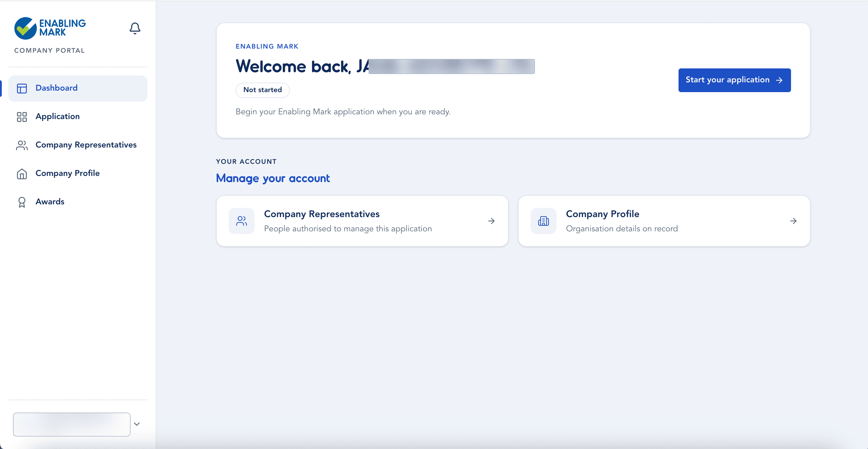Click 'People authorised to manage this application'
Screen dimensions: 868x449
coord(348,229)
